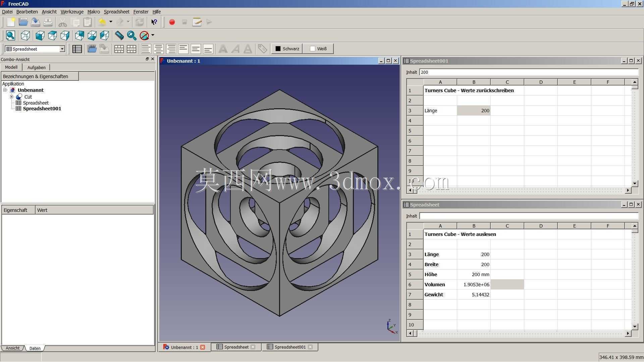
Task: Set the top view cube
Action: pos(52,36)
